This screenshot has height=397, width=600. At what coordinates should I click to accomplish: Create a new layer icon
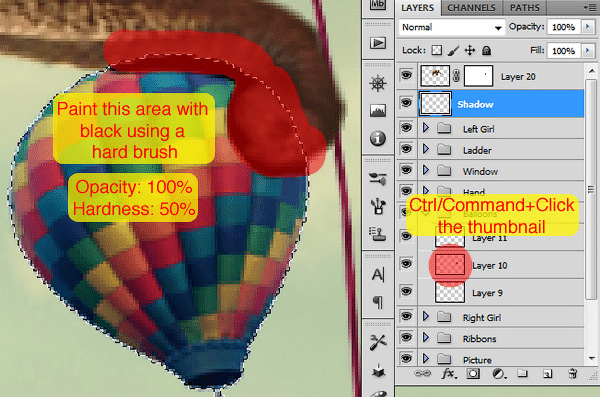[547, 373]
